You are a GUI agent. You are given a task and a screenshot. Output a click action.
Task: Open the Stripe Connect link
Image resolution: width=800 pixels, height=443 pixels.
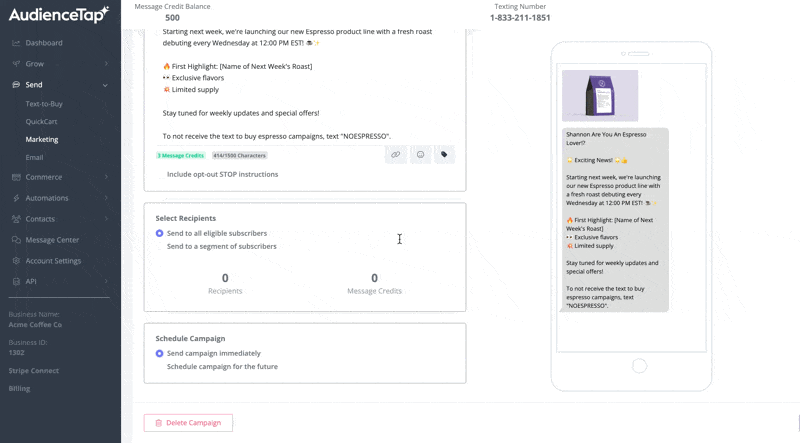click(x=34, y=371)
